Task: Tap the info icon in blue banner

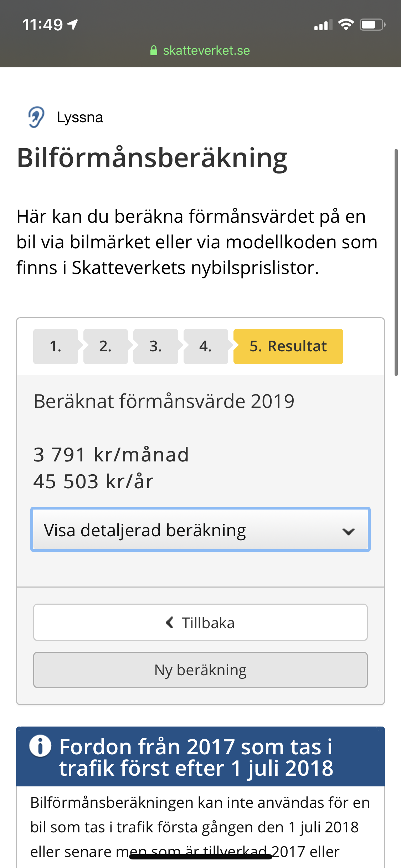Action: coord(40,746)
